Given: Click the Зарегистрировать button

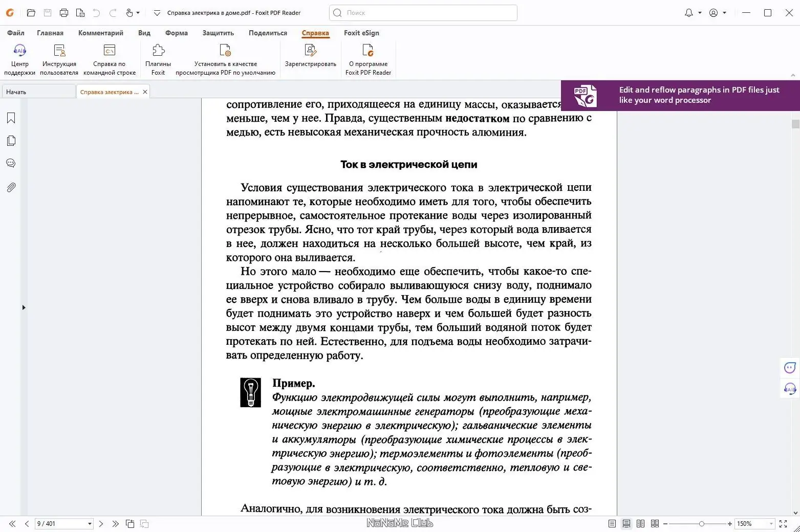Looking at the screenshot, I should pyautogui.click(x=310, y=57).
